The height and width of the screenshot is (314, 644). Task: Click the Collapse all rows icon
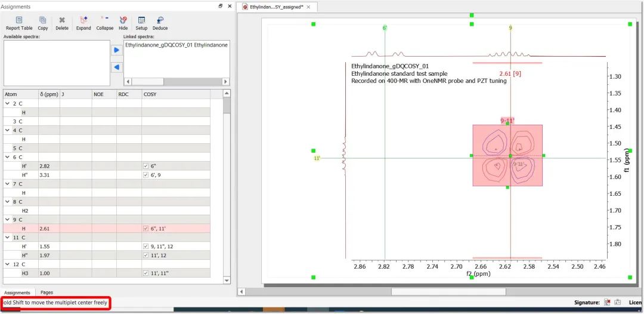coord(104,21)
